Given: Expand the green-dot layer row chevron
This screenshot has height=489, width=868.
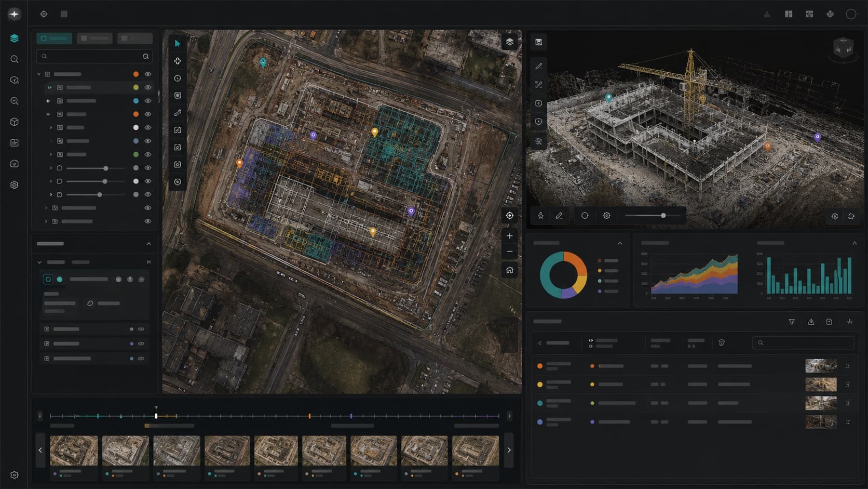Looking at the screenshot, I should point(51,154).
